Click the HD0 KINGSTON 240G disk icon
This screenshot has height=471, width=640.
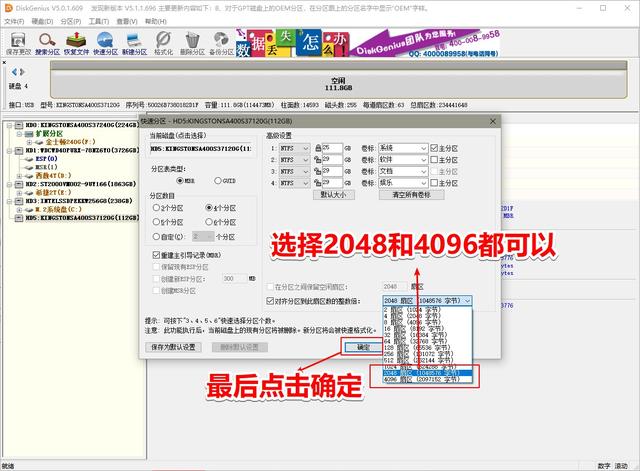click(x=19, y=125)
